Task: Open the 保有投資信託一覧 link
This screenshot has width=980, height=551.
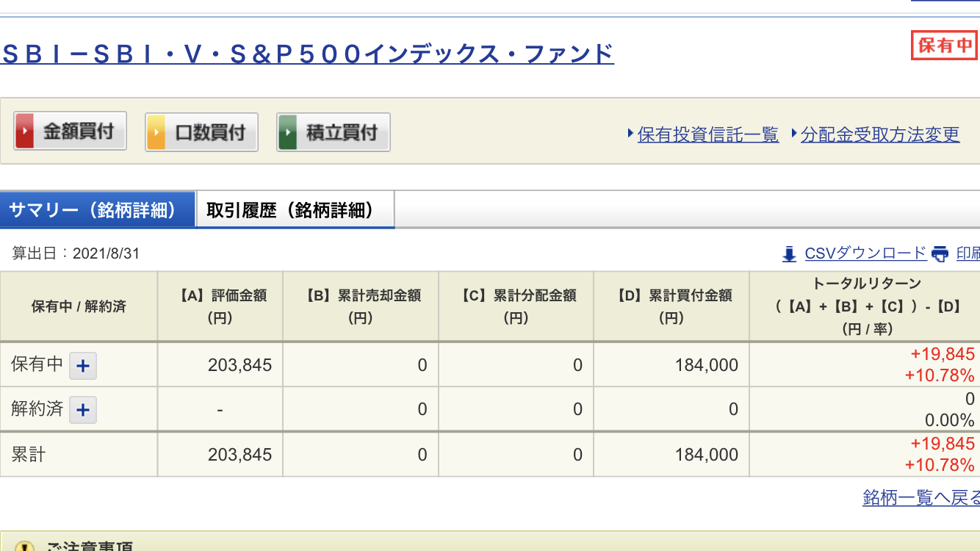Action: tap(708, 134)
